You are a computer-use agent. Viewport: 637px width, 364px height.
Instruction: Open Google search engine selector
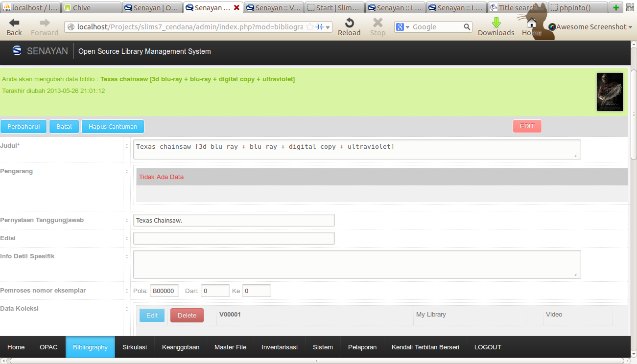pyautogui.click(x=402, y=27)
